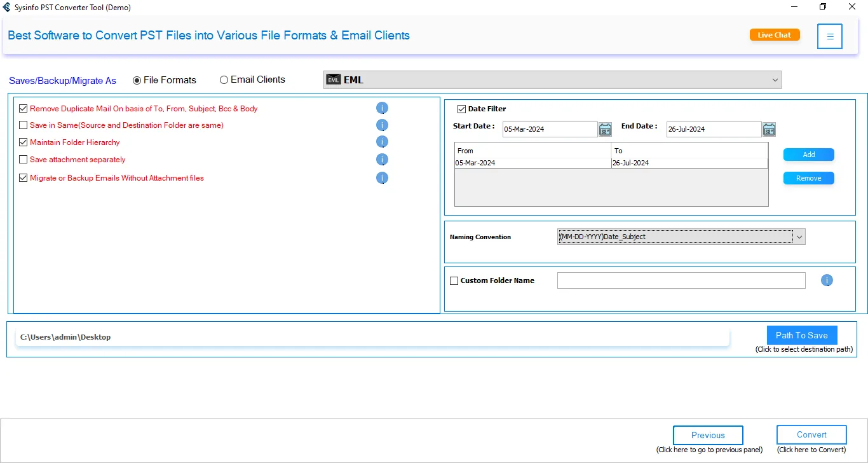
Task: Open the hamburger menu in the header
Action: pos(830,36)
